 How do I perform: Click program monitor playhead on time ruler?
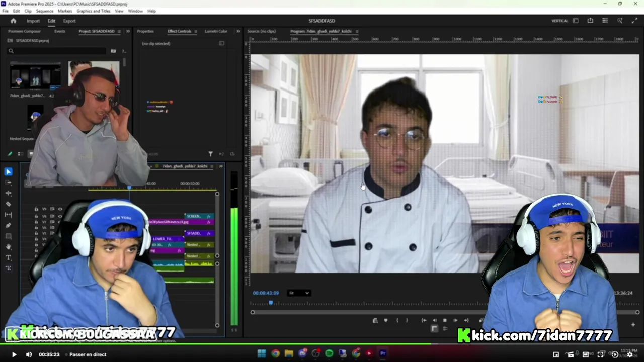click(x=271, y=302)
